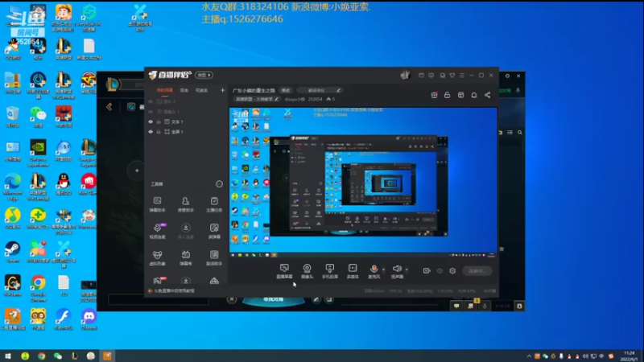The height and width of the screenshot is (362, 644).
Task: Open the skin shirt icon in title bar
Action: [x=452, y=76]
